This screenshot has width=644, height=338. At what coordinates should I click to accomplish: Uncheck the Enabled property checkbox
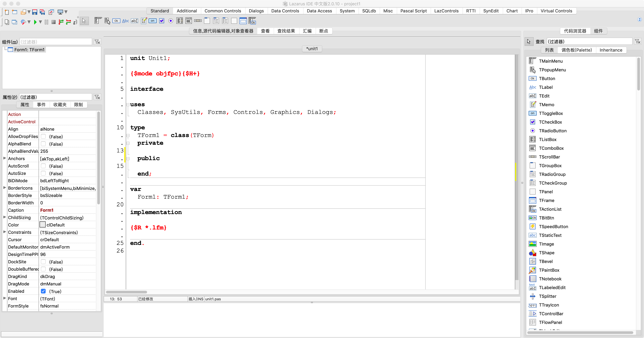click(x=43, y=291)
